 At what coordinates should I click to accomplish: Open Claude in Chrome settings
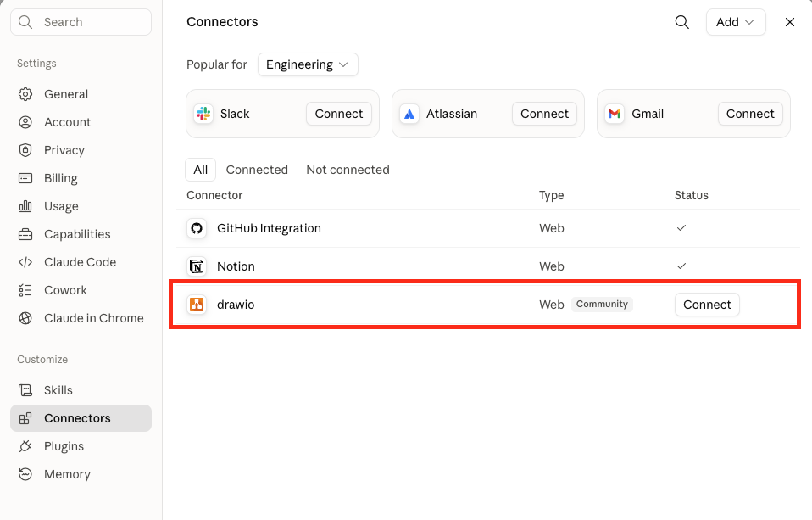(x=81, y=318)
